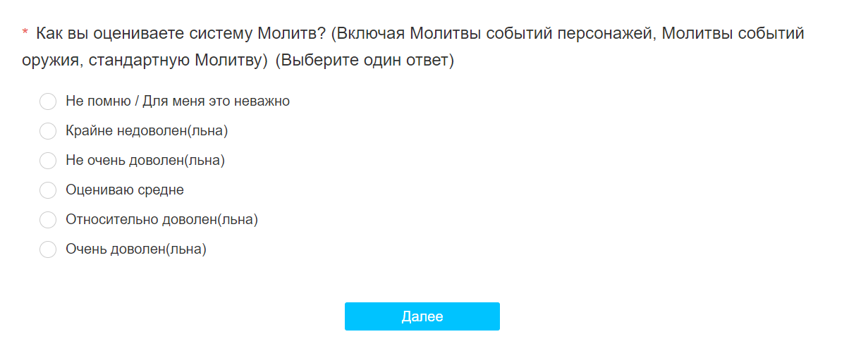Image resolution: width=868 pixels, height=358 pixels.
Task: Click the 'Не очень доволен(льна)' option text
Action: pos(145,160)
